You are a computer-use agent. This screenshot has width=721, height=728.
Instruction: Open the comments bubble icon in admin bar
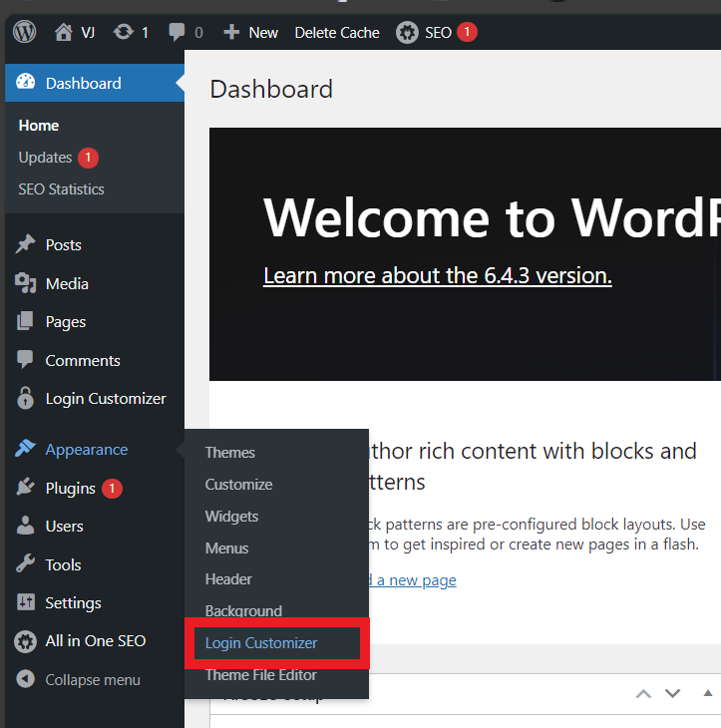coord(178,32)
